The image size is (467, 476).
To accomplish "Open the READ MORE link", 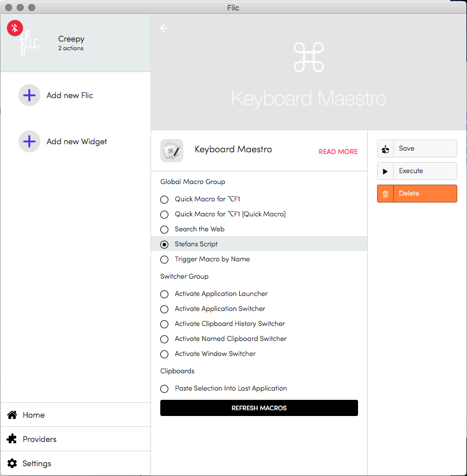I will click(x=338, y=152).
